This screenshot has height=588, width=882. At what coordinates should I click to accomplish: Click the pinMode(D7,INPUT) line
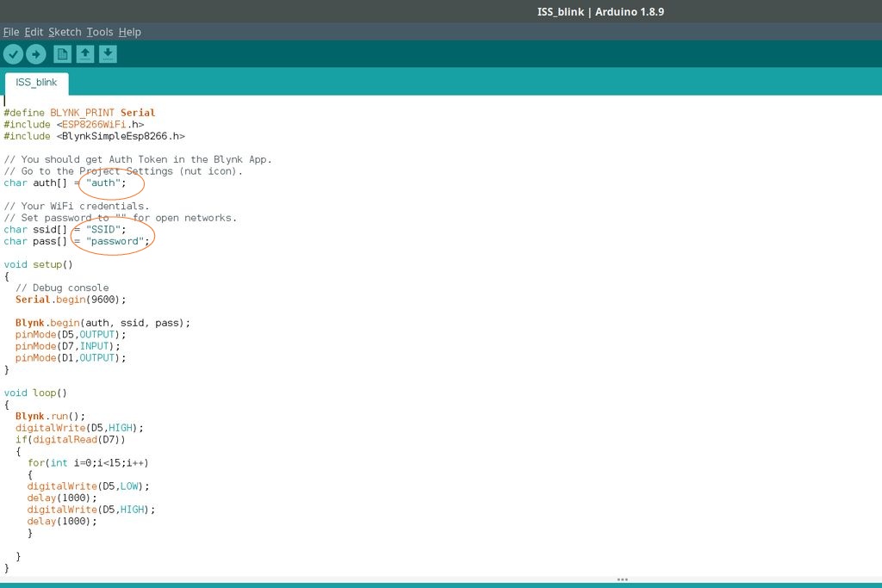[x=67, y=346]
